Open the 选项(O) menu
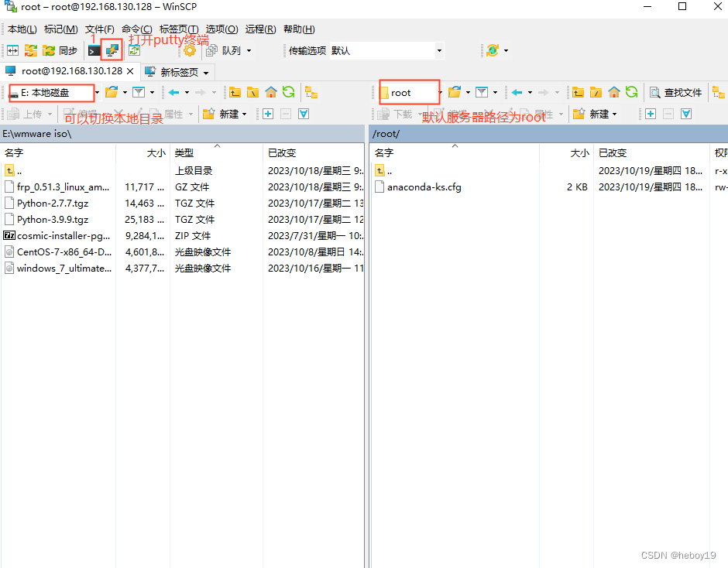The width and height of the screenshot is (728, 568). 222,29
